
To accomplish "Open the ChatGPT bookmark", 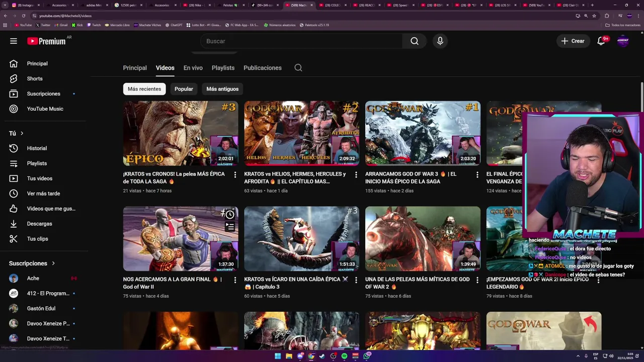I will 174,25.
